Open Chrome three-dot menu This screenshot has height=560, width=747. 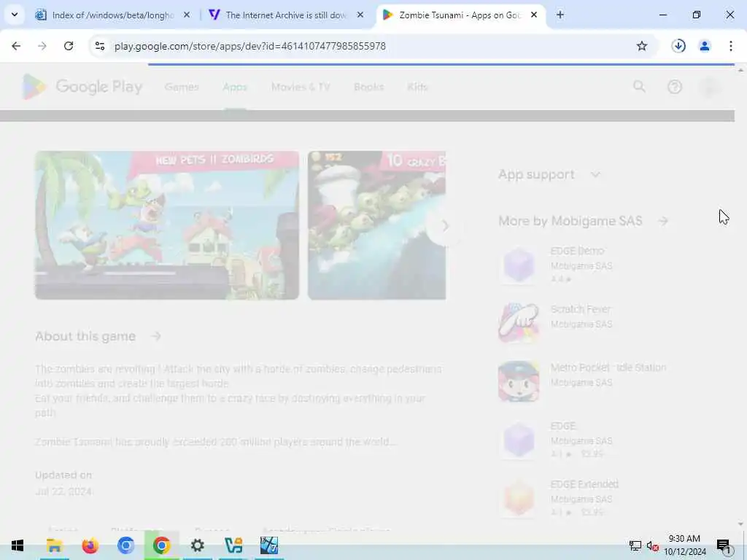point(731,46)
